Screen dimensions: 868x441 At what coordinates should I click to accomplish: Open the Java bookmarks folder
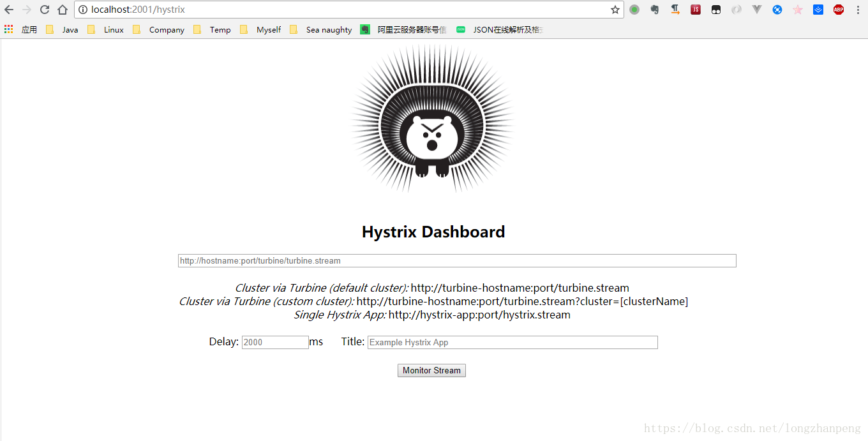tap(62, 29)
